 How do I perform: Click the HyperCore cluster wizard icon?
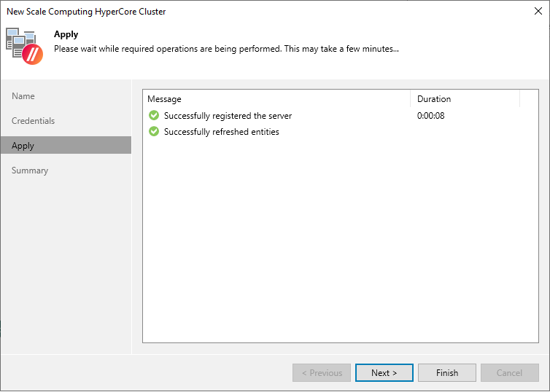pos(25,46)
